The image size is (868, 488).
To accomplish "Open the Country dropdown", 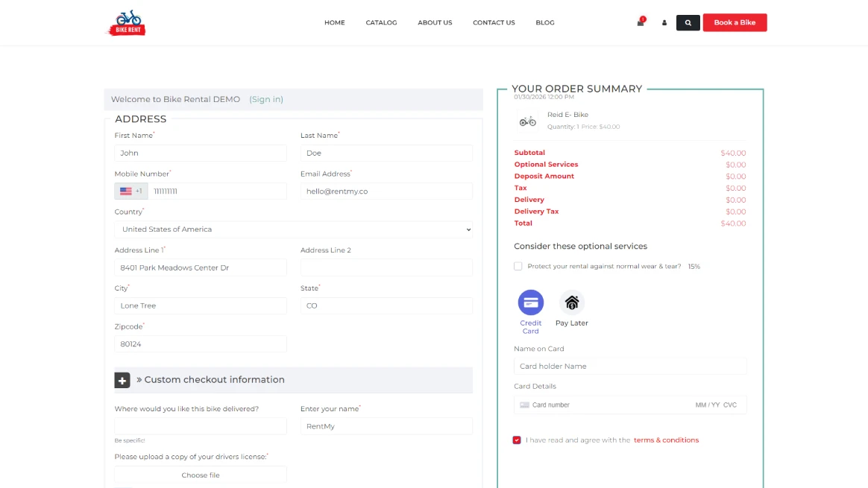I will pyautogui.click(x=293, y=229).
